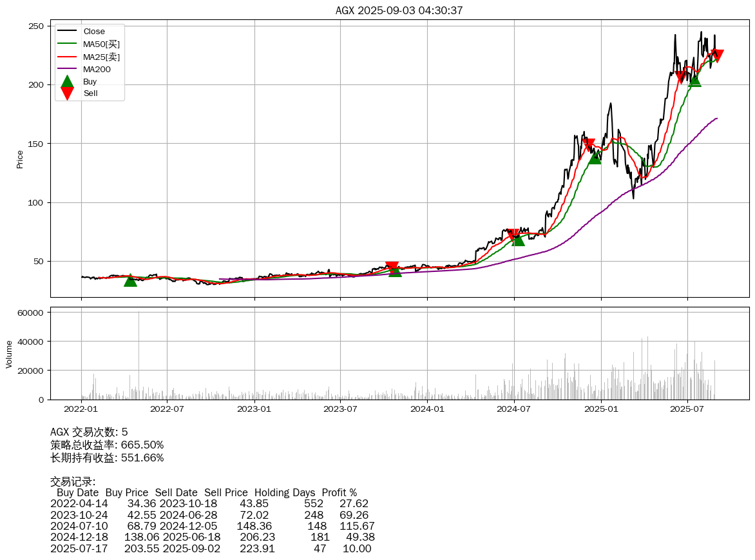The image size is (755, 560).
Task: Click the MA25[卖] legend label
Action: pos(101,57)
